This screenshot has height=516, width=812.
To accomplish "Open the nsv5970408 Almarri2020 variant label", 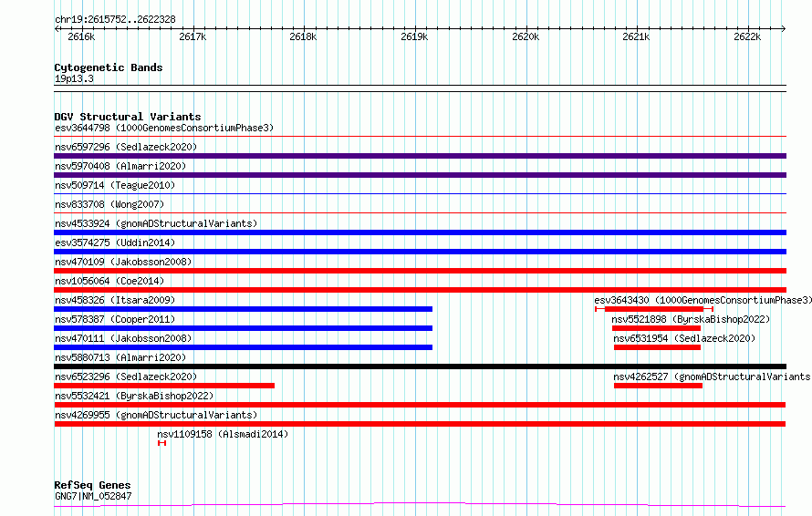I will 120,166.
